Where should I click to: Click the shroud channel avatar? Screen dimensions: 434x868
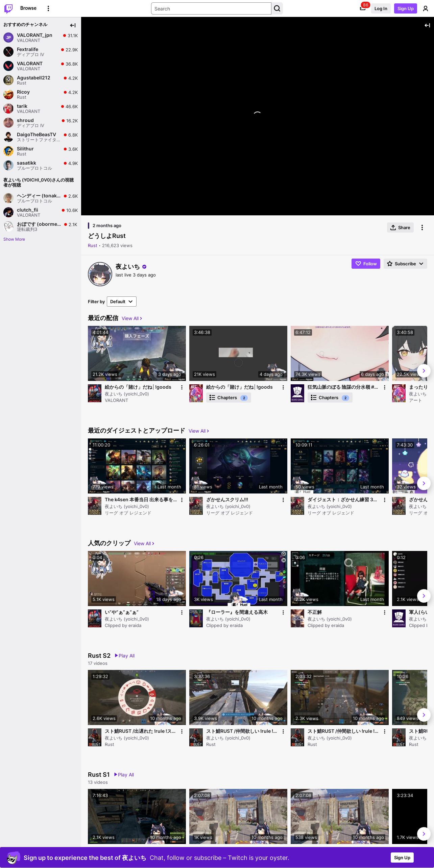[x=8, y=123]
